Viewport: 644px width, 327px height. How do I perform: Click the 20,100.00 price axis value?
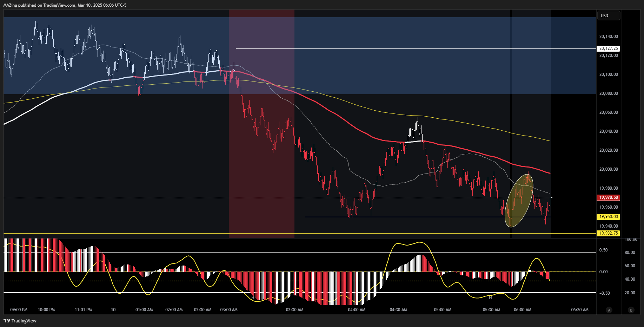(609, 74)
